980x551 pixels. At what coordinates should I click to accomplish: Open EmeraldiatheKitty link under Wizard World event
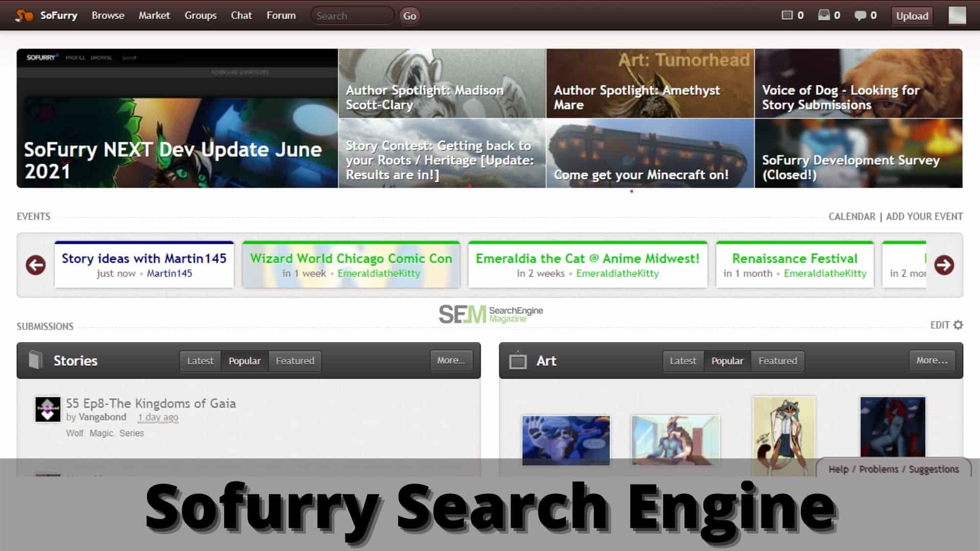[379, 273]
